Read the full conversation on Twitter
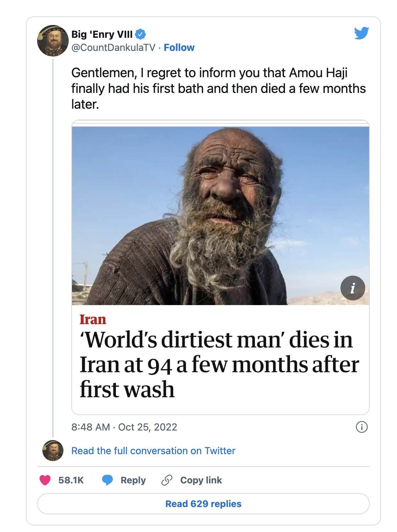 tap(153, 451)
